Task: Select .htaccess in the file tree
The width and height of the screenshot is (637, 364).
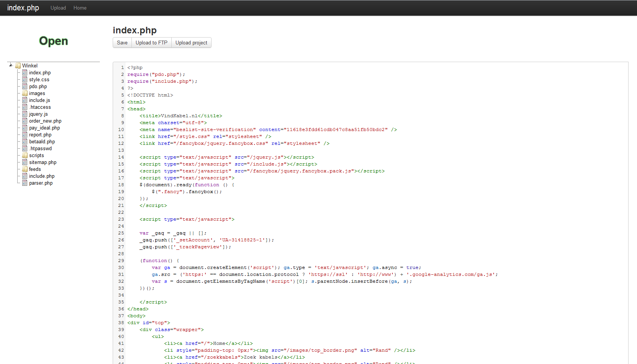Action: pos(40,107)
